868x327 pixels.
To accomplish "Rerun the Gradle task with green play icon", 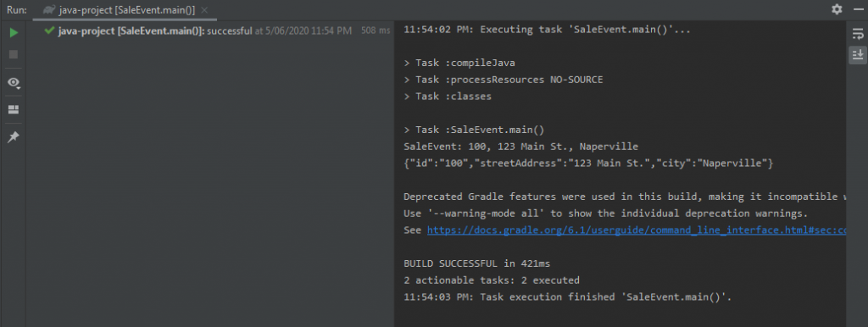I will pos(14,33).
